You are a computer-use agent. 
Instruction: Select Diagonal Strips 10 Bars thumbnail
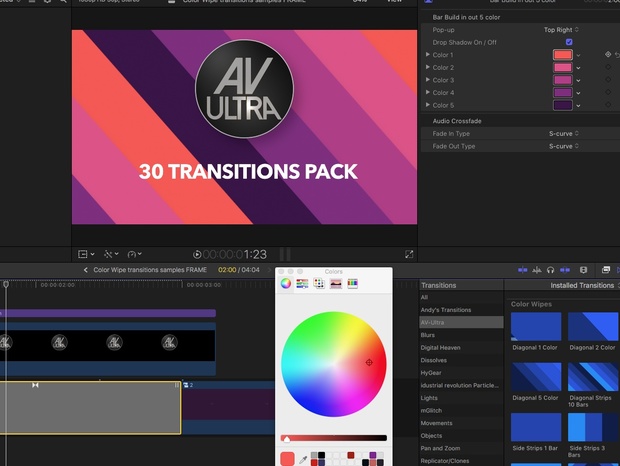[x=593, y=377]
